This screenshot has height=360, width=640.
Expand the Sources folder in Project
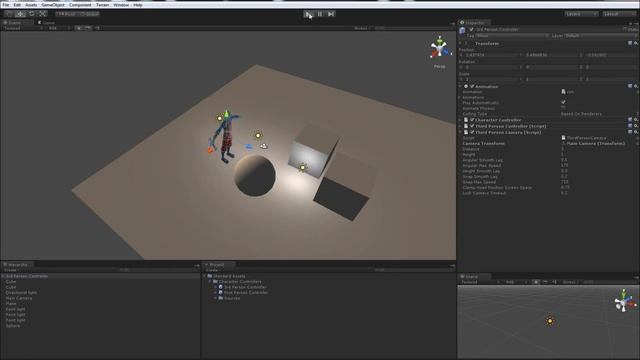pos(216,298)
